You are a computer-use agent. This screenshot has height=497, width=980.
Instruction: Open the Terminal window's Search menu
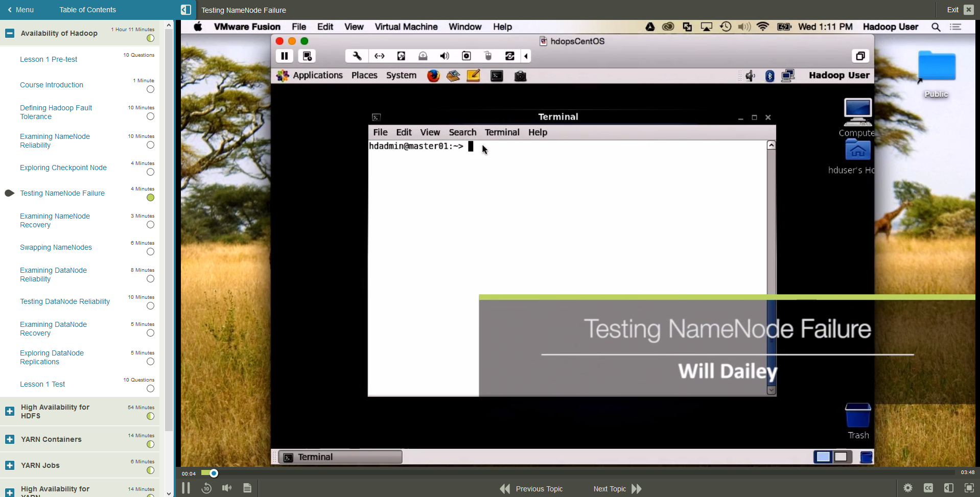click(462, 132)
